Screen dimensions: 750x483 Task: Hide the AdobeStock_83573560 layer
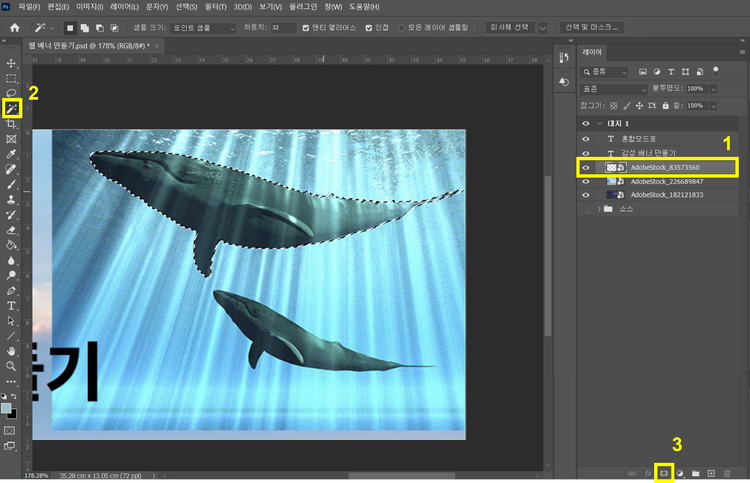[x=586, y=167]
